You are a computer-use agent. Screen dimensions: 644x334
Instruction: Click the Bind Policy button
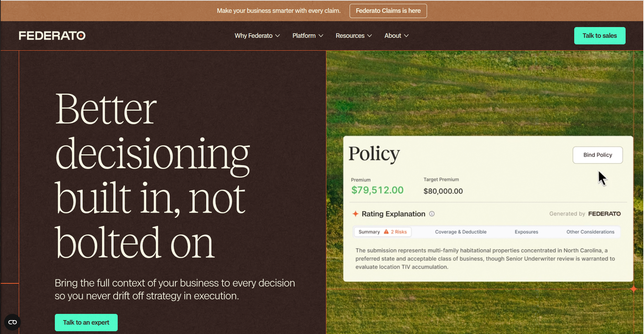tap(597, 155)
